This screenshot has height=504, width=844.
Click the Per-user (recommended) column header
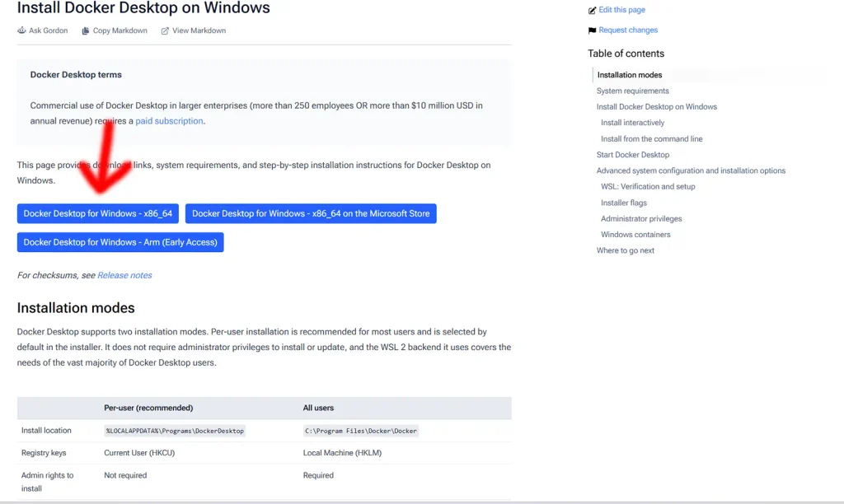pyautogui.click(x=148, y=408)
